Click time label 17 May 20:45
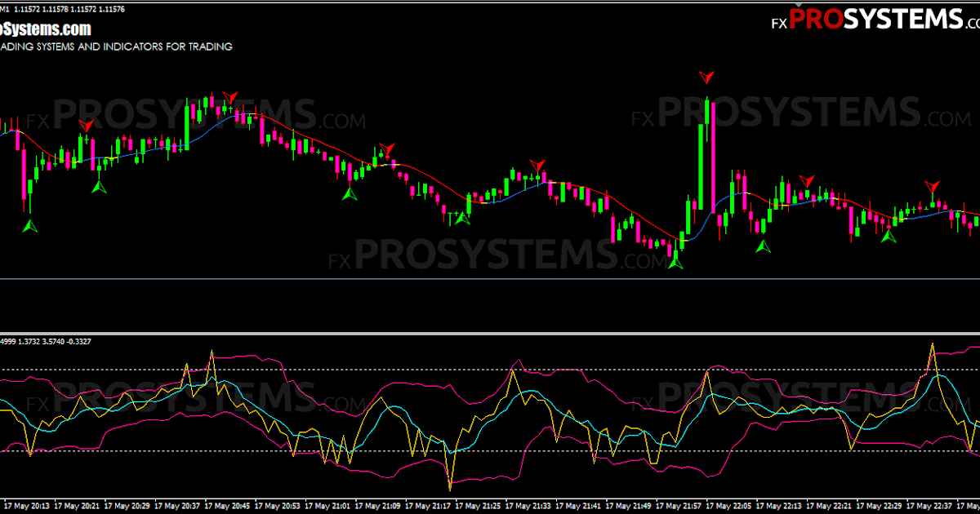The height and width of the screenshot is (514, 980). click(x=229, y=506)
